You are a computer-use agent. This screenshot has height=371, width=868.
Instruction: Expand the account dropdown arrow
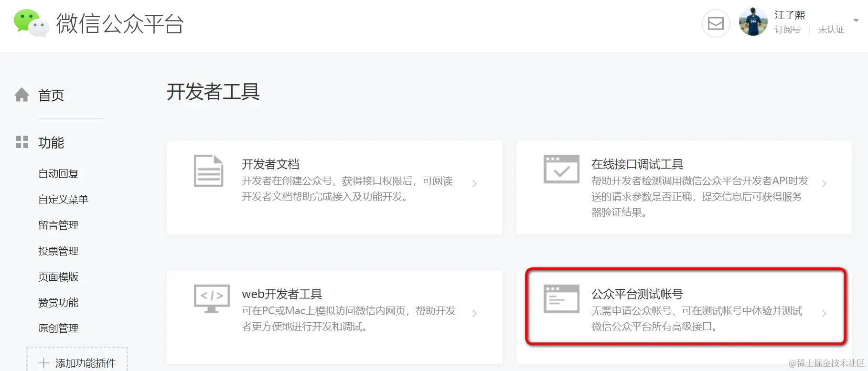point(856,21)
